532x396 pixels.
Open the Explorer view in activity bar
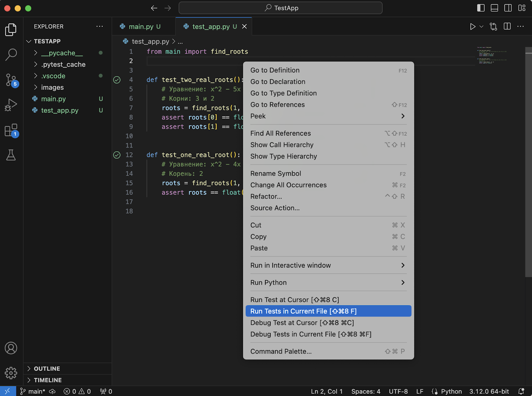point(11,30)
